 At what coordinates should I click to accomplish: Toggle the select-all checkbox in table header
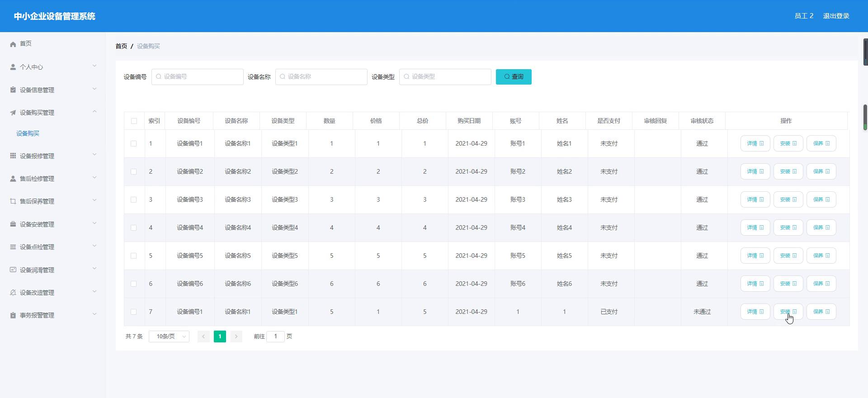pos(134,121)
